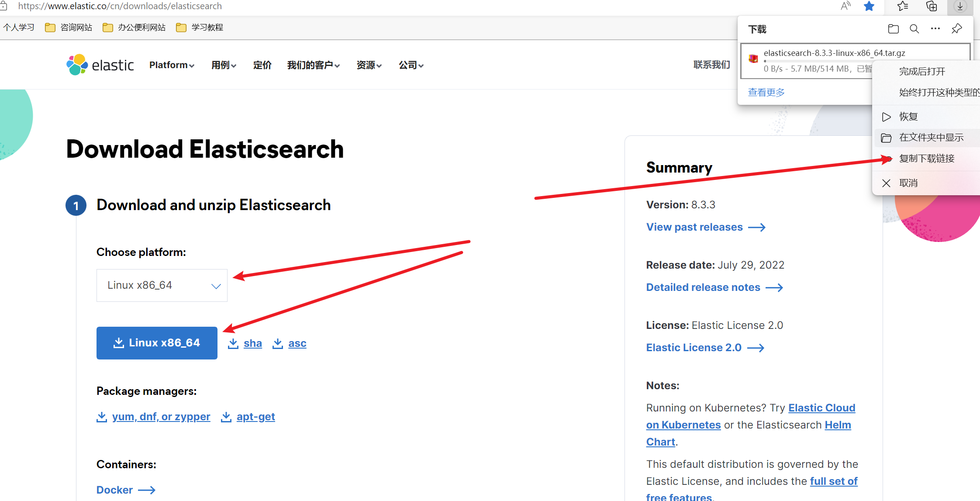Click View past releases link
The width and height of the screenshot is (980, 501).
[706, 227]
